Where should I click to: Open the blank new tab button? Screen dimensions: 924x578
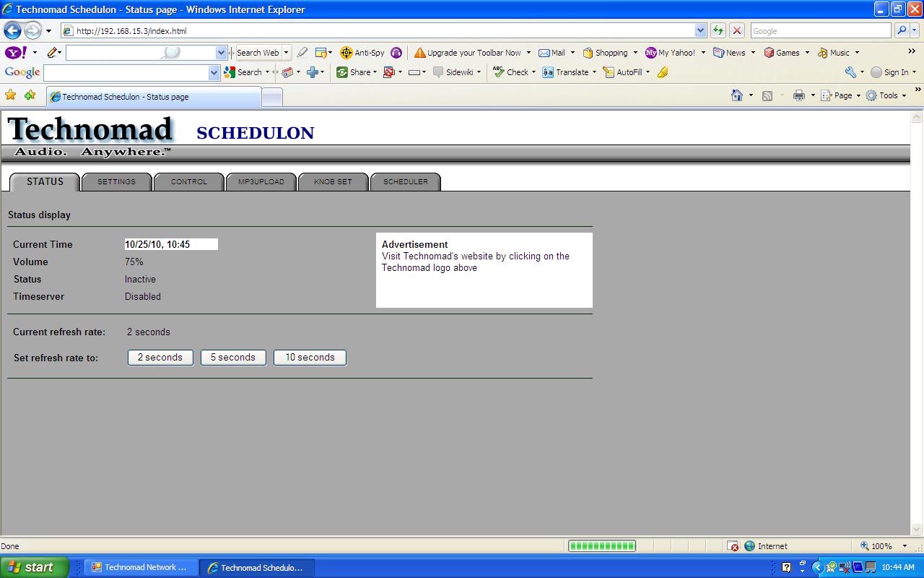coord(271,97)
